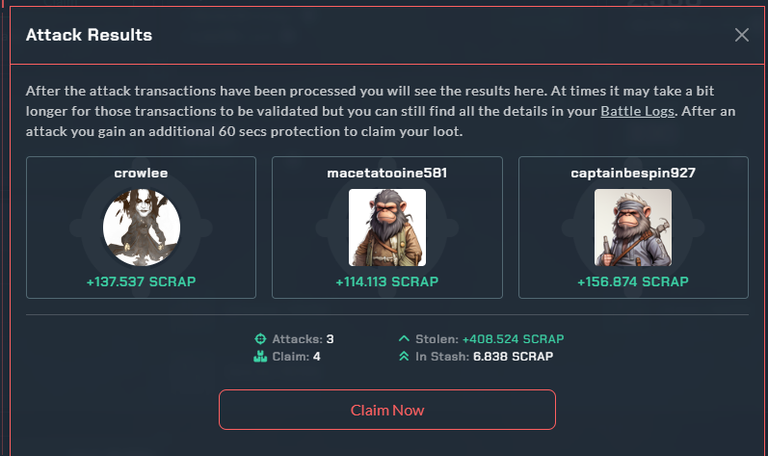Click the crowlee avatar image

pos(142,228)
